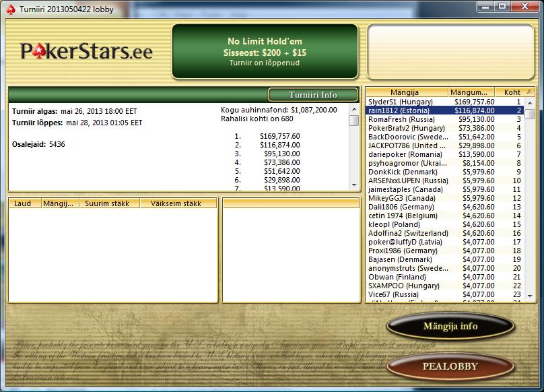Screen dimensions: 544x392
Task: Minimize the tournament lobby window
Action: (486, 6)
